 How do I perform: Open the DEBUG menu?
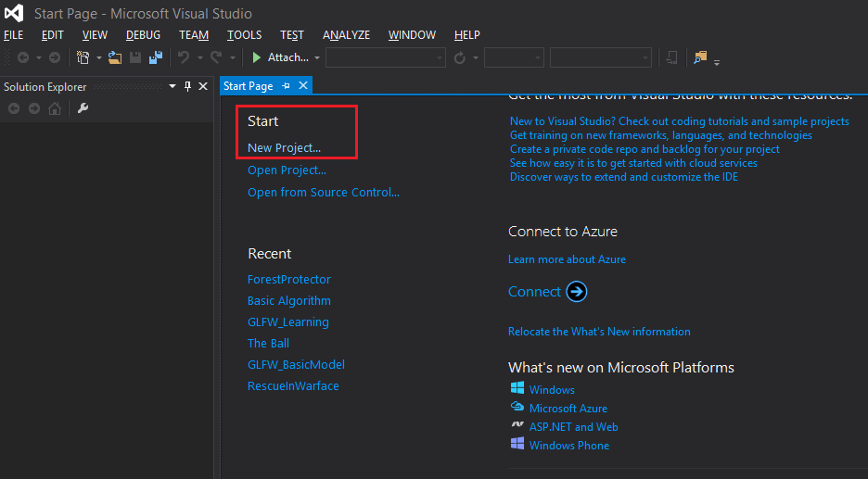tap(143, 35)
